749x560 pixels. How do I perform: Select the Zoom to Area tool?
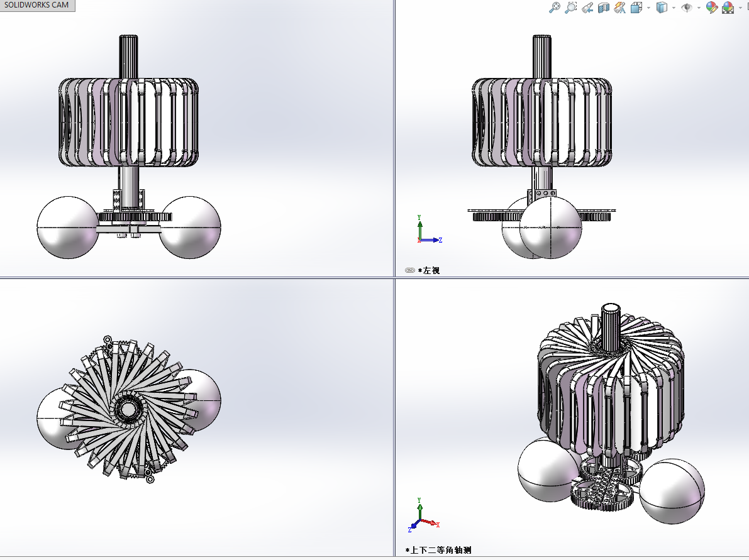tap(571, 7)
